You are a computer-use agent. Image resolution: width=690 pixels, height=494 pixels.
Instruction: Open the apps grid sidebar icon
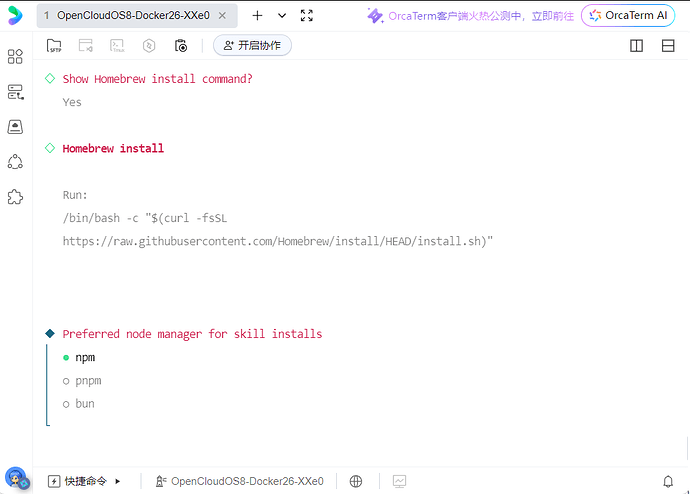[15, 56]
